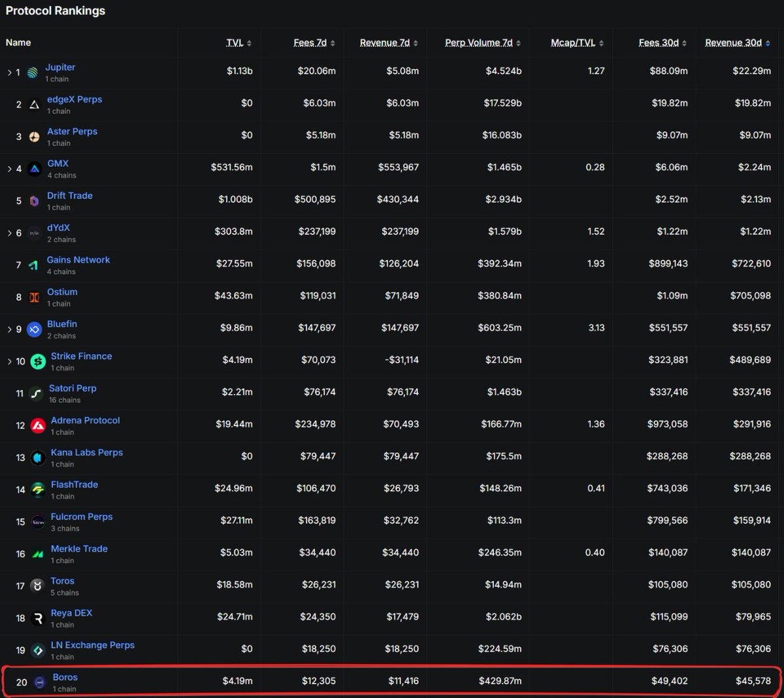Click Satori Perp '16 chains' label
Screen dimensions: 784x698
tap(65, 400)
